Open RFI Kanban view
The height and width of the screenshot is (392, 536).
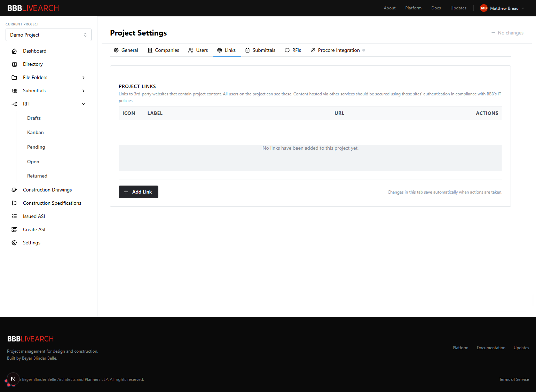(36, 132)
